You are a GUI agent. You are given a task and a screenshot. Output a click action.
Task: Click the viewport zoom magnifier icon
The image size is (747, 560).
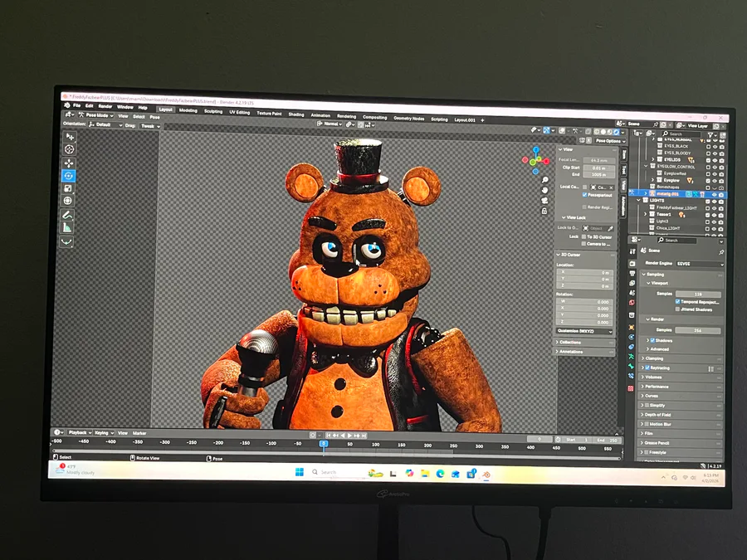pos(545,180)
